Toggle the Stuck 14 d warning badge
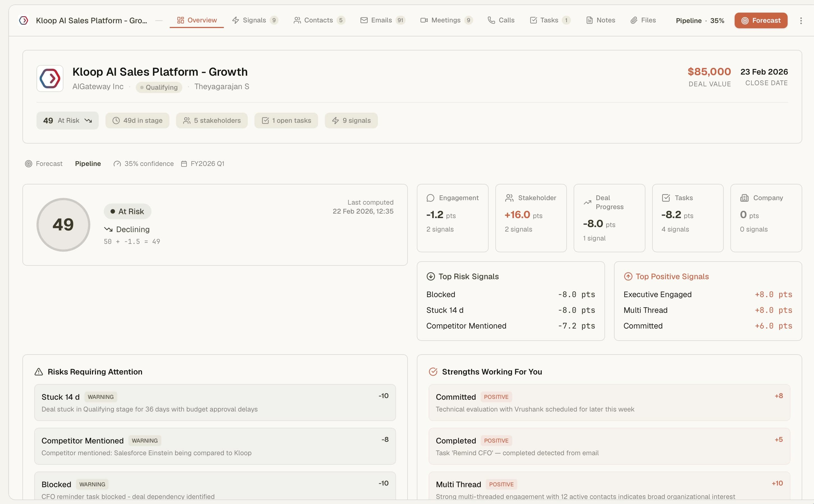 coord(100,397)
